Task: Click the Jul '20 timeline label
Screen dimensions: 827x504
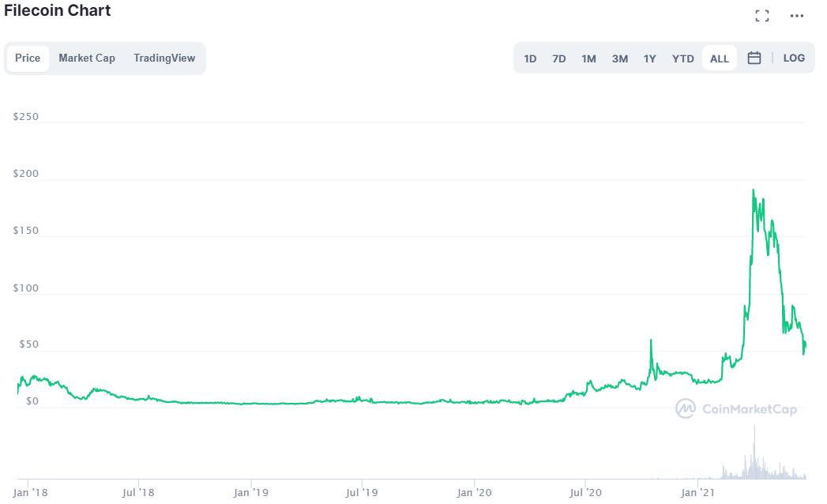Action: [x=585, y=492]
